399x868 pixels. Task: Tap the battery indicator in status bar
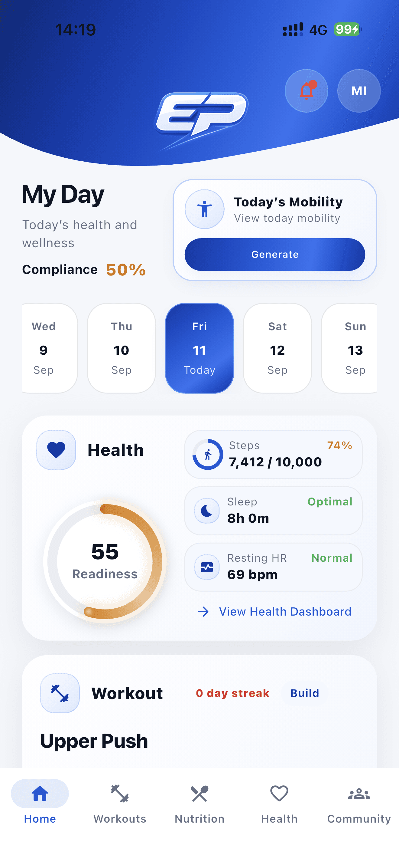click(348, 29)
